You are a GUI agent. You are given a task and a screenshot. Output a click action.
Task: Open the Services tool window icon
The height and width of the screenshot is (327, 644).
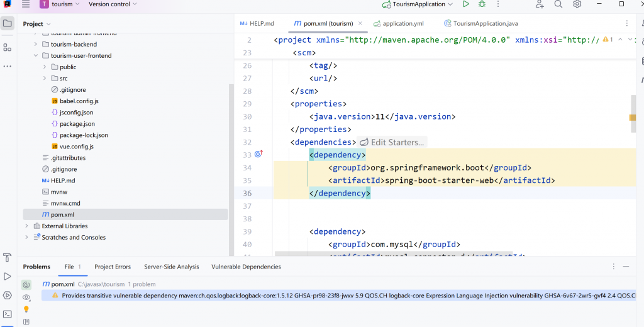coord(8,296)
